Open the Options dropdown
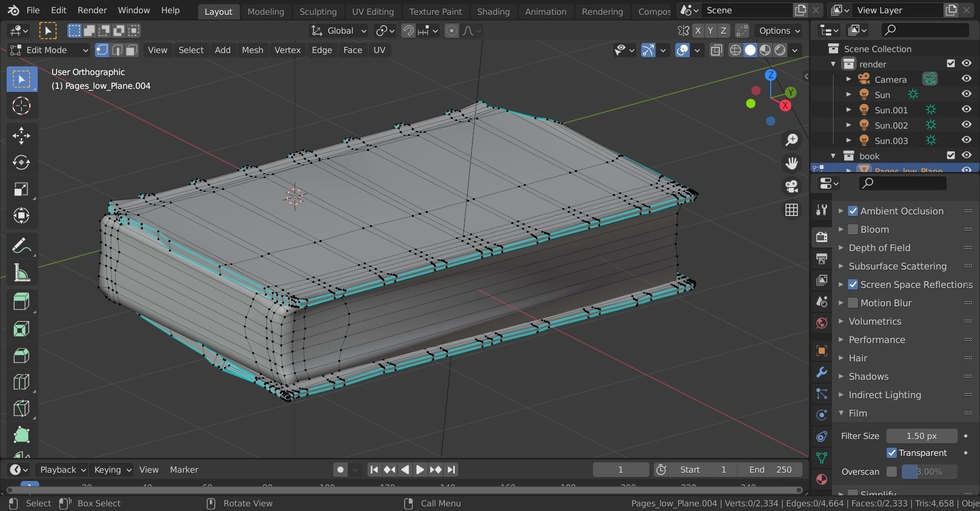 click(779, 31)
